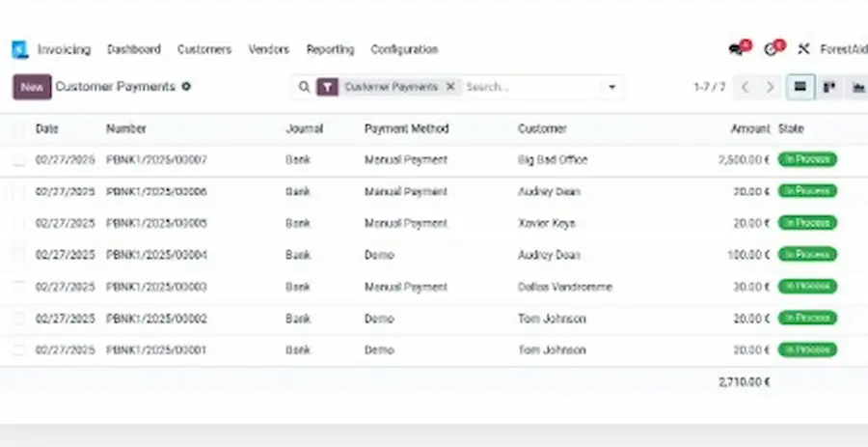Click the New button
This screenshot has width=868, height=447.
click(32, 87)
